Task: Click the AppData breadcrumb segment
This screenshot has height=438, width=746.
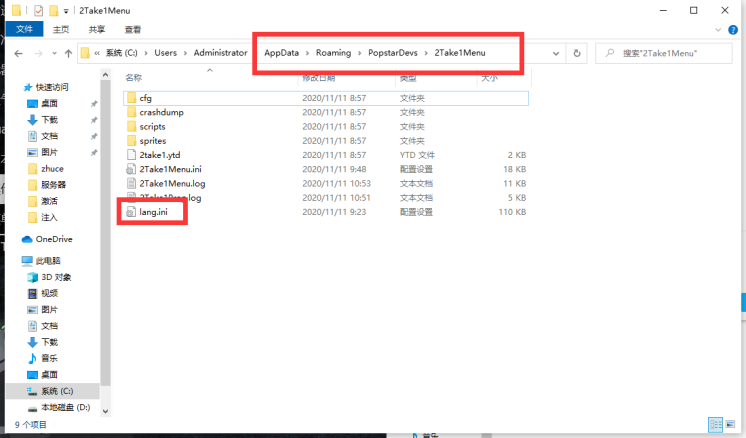Action: point(282,53)
